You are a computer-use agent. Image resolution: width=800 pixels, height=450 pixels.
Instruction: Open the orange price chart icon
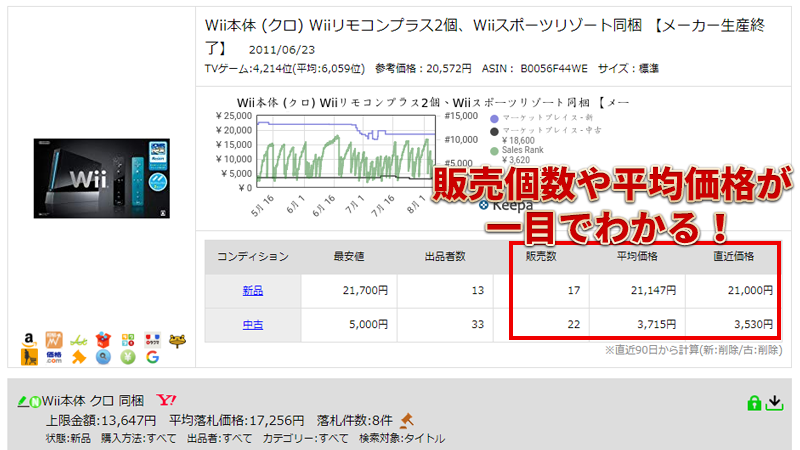pos(54,339)
